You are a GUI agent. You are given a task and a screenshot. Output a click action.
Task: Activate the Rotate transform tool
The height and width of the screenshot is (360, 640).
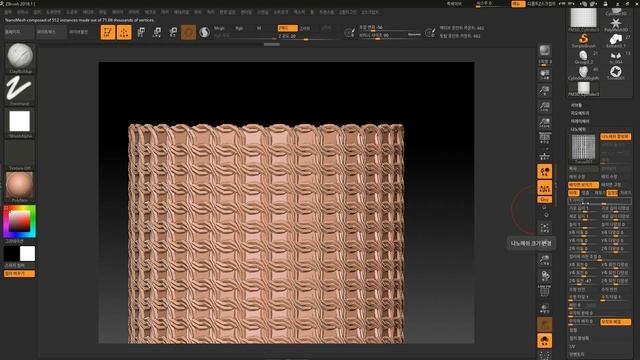[x=173, y=32]
